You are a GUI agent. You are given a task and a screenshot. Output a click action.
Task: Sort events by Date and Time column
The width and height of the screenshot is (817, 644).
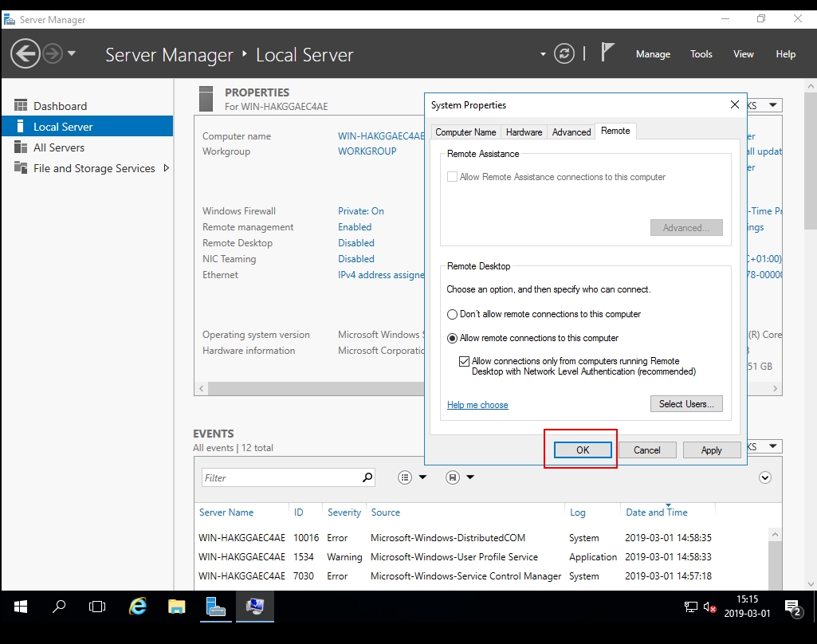click(x=657, y=512)
